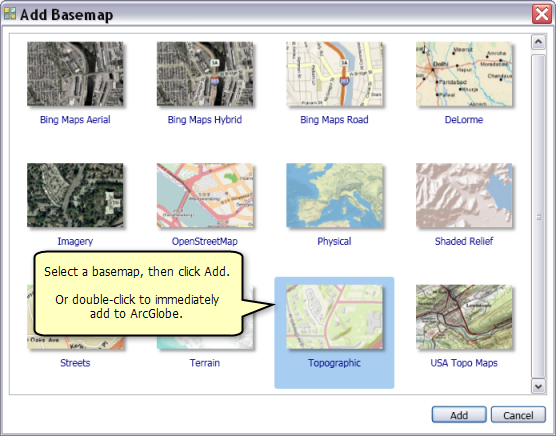Image resolution: width=556 pixels, height=436 pixels.
Task: Select the Bing Maps Aerial thumbnail
Action: (x=75, y=74)
